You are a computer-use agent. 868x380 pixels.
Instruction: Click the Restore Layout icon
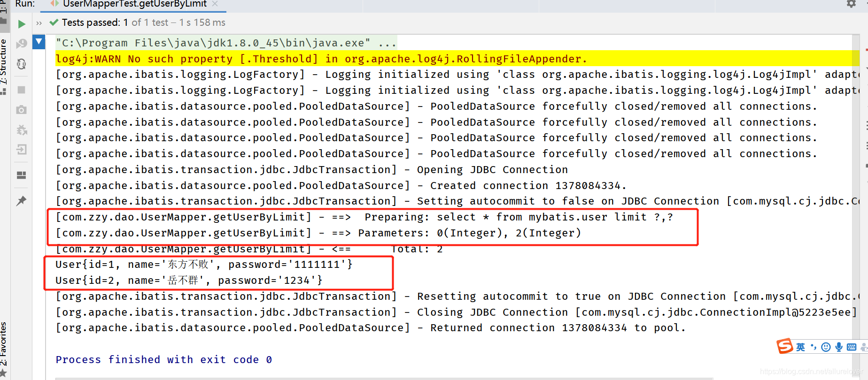click(x=22, y=175)
